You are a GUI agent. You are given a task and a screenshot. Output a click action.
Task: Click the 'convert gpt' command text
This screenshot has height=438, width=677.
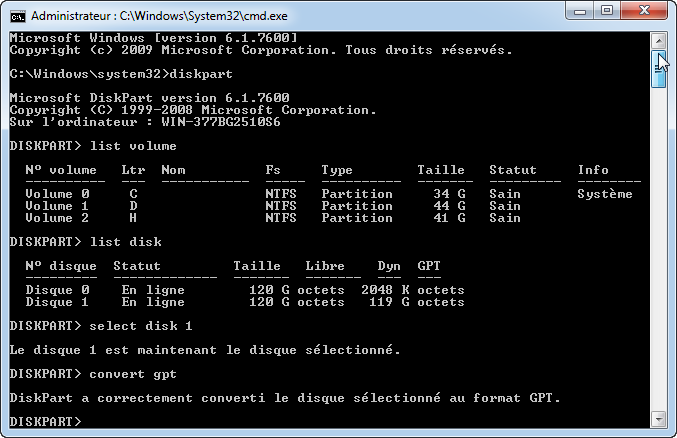point(133,374)
